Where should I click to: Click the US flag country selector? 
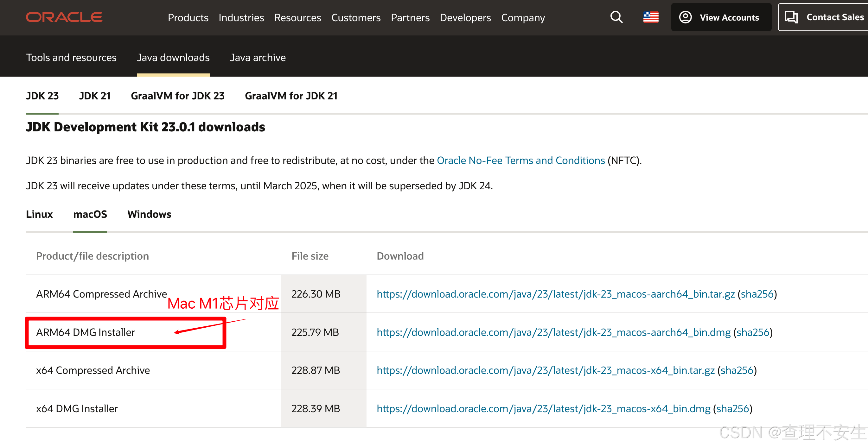coord(651,17)
